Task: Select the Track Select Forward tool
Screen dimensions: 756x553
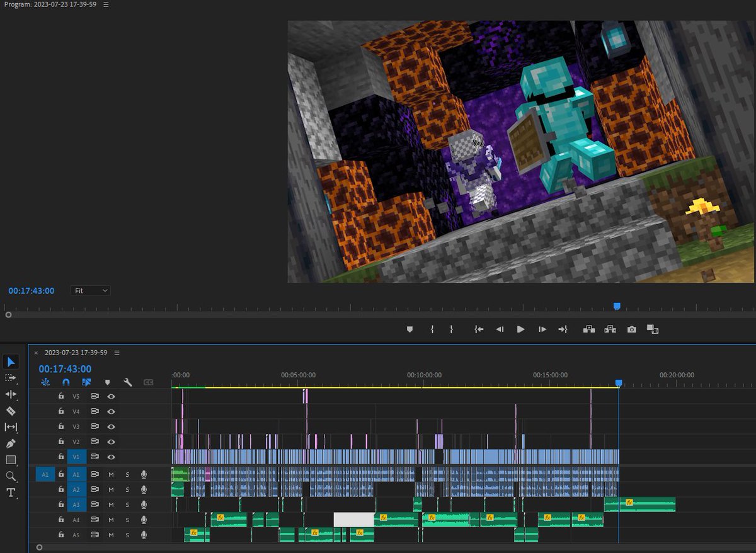Action: click(11, 378)
